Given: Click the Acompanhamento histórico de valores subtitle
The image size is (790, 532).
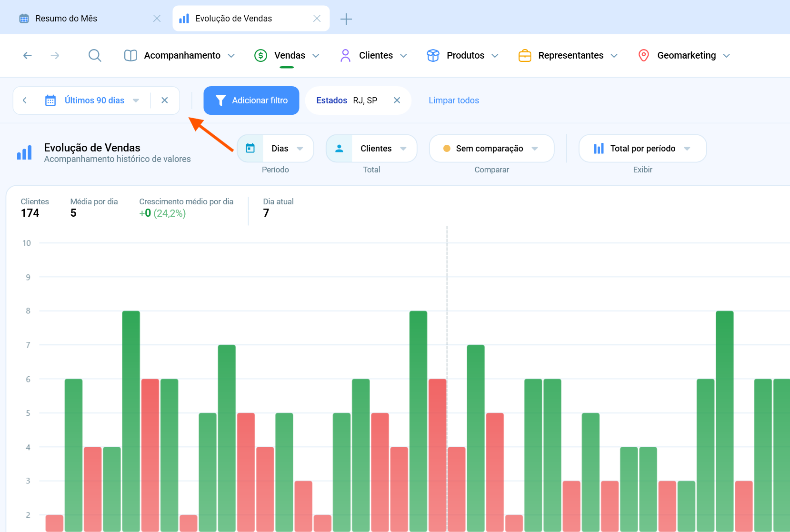Looking at the screenshot, I should coord(118,159).
